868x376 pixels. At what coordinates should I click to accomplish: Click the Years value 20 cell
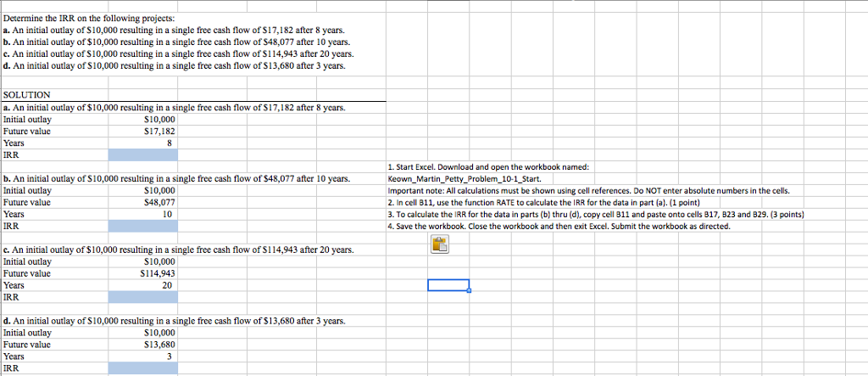pos(142,285)
